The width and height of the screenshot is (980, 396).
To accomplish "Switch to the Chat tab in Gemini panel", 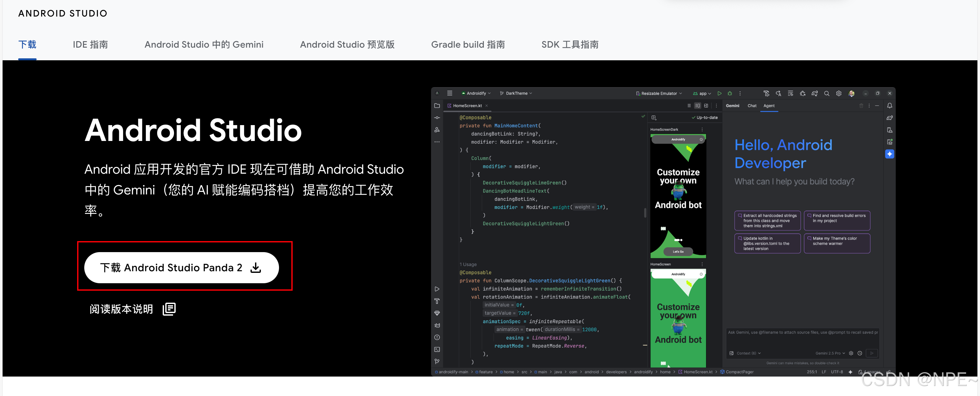I will click(752, 106).
